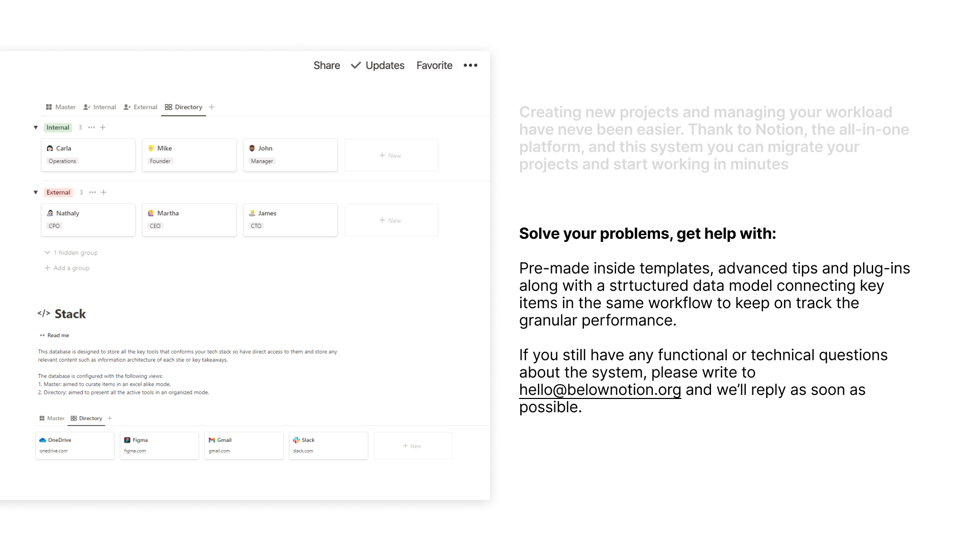This screenshot has width=980, height=551.
Task: Open the James card
Action: pos(290,220)
